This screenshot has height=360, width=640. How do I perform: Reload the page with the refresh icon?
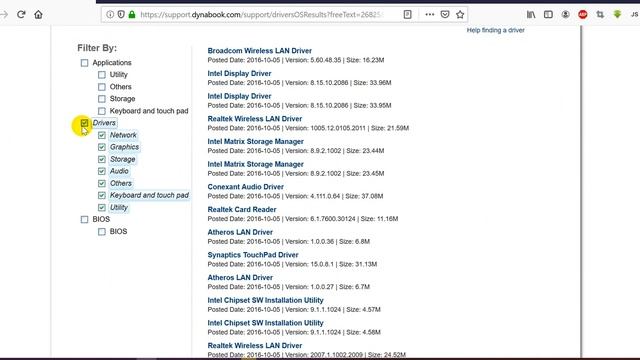(x=21, y=15)
